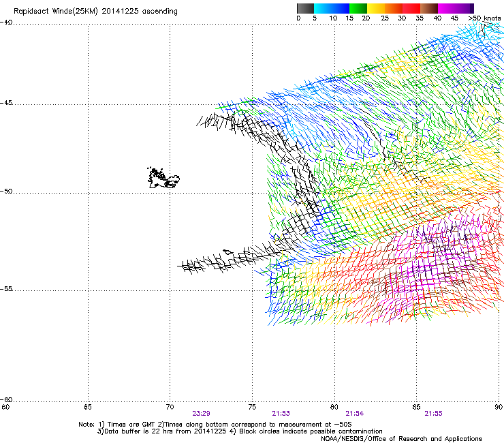Screen dimensions: 504x443
Task: Click the "60" longitude axis label
Action: point(5,408)
